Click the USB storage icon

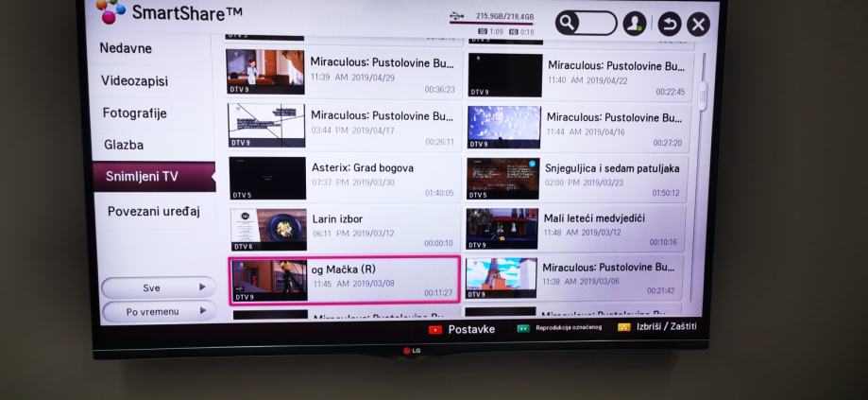coord(457,15)
